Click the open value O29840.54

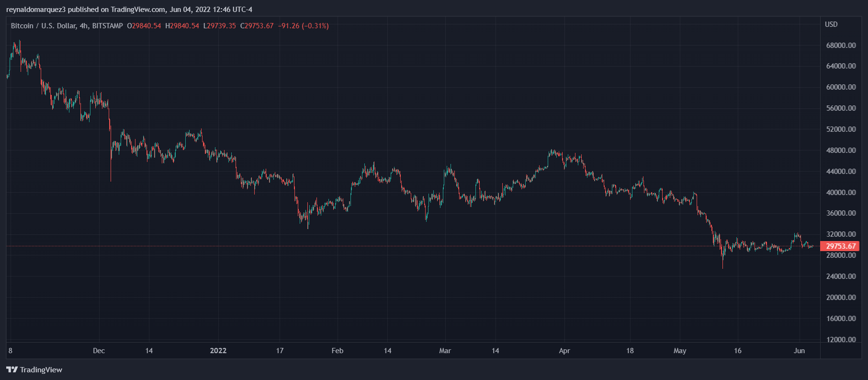click(x=144, y=26)
